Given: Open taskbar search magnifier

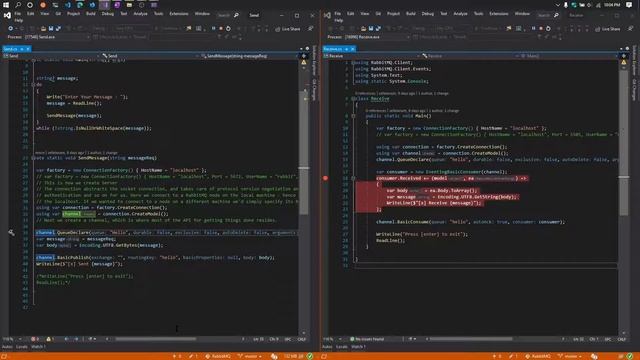Looking at the screenshot, I should tap(18, 5).
